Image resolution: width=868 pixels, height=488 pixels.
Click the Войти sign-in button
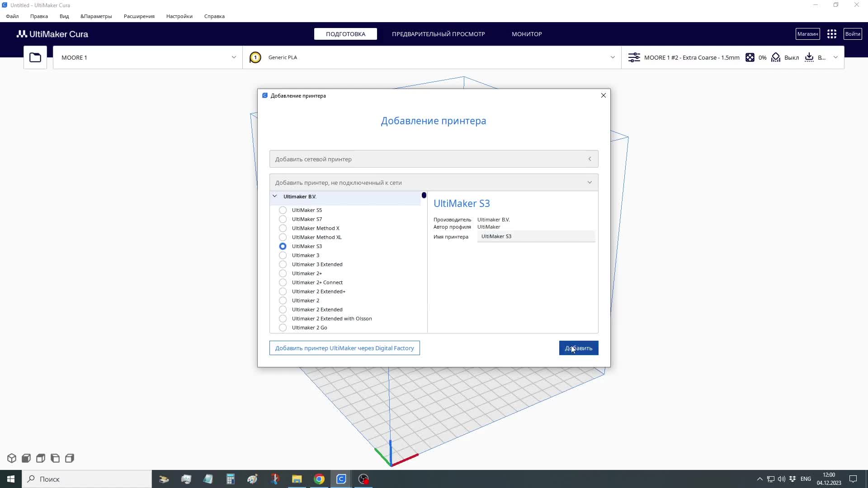[x=853, y=34]
